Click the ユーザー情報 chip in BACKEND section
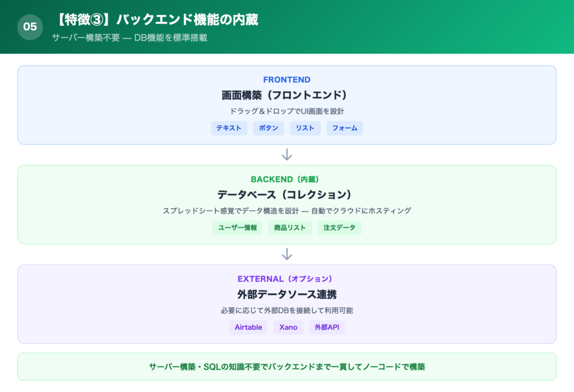The height and width of the screenshot is (392, 574). click(237, 228)
